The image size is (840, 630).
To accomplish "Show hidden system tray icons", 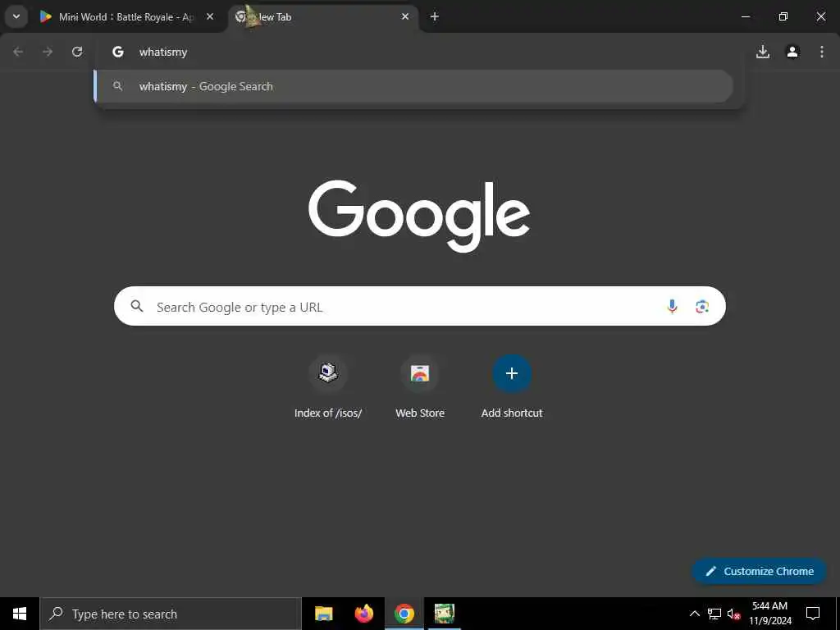I will [x=694, y=614].
